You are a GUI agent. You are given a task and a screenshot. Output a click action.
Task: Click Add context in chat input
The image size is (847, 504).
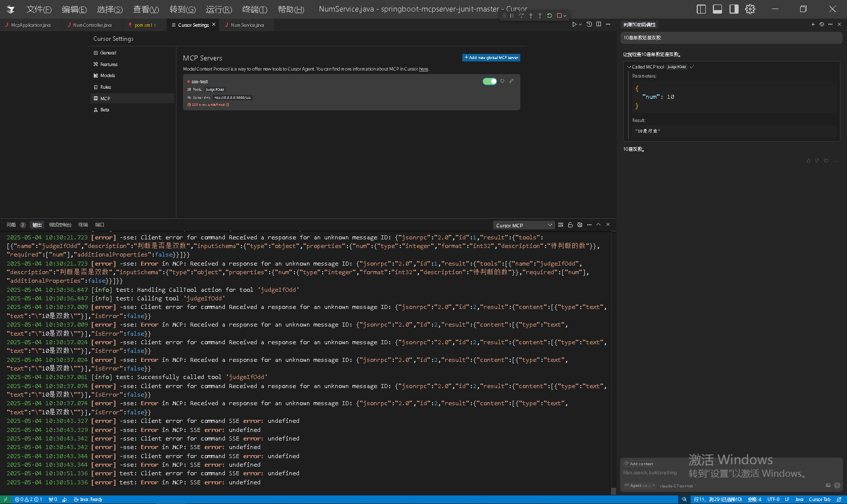[639, 464]
